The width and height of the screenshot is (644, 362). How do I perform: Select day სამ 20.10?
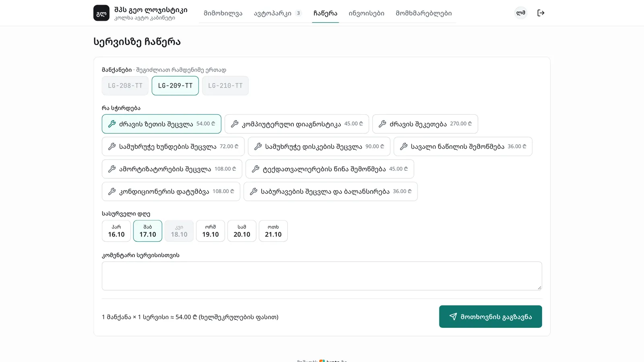(x=242, y=231)
